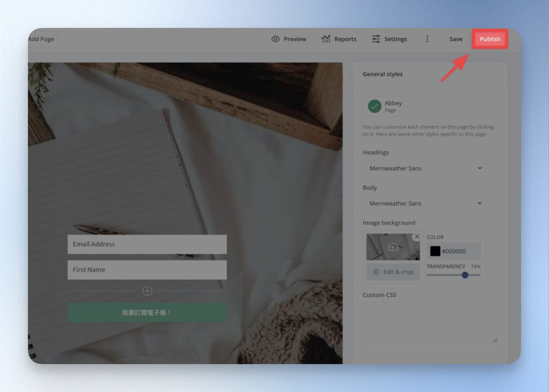Click the cloud upload icon on thumbnail

(393, 247)
